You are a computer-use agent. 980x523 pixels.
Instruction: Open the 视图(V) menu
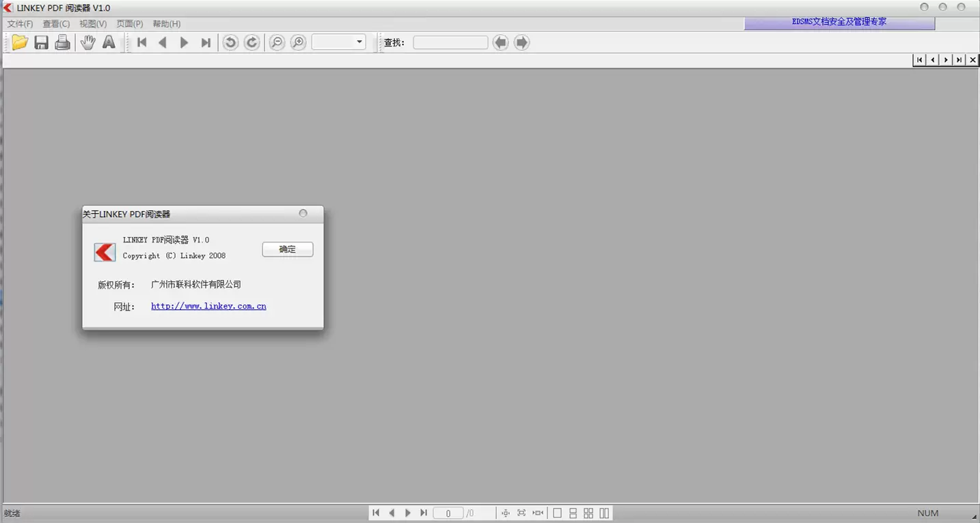click(x=93, y=24)
